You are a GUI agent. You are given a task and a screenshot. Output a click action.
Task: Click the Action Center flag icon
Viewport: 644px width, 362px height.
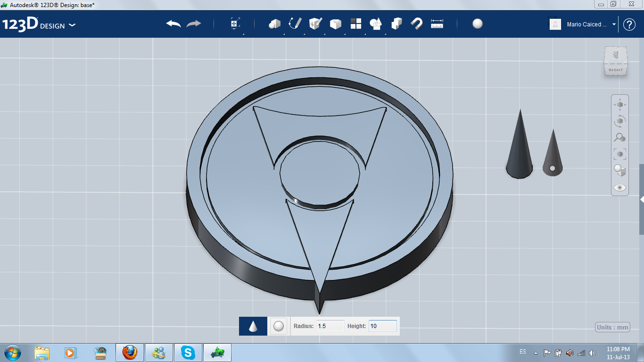[547, 353]
